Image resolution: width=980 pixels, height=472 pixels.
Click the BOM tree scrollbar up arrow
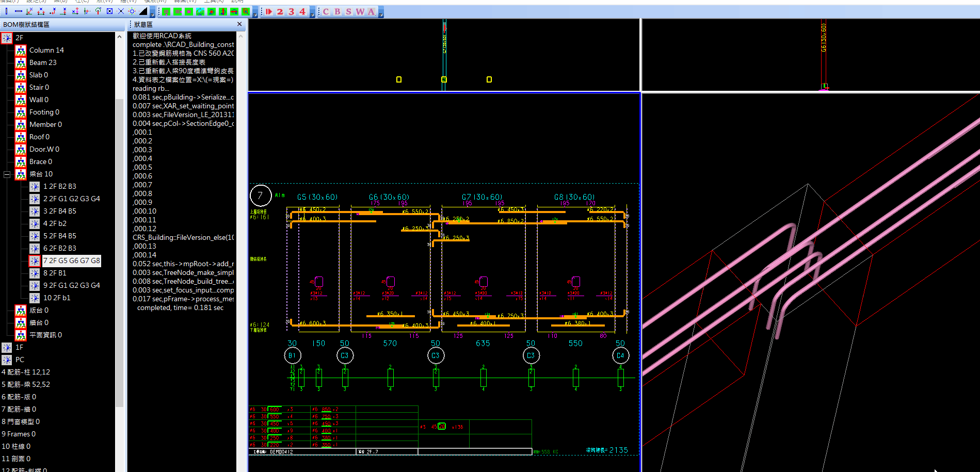click(119, 37)
